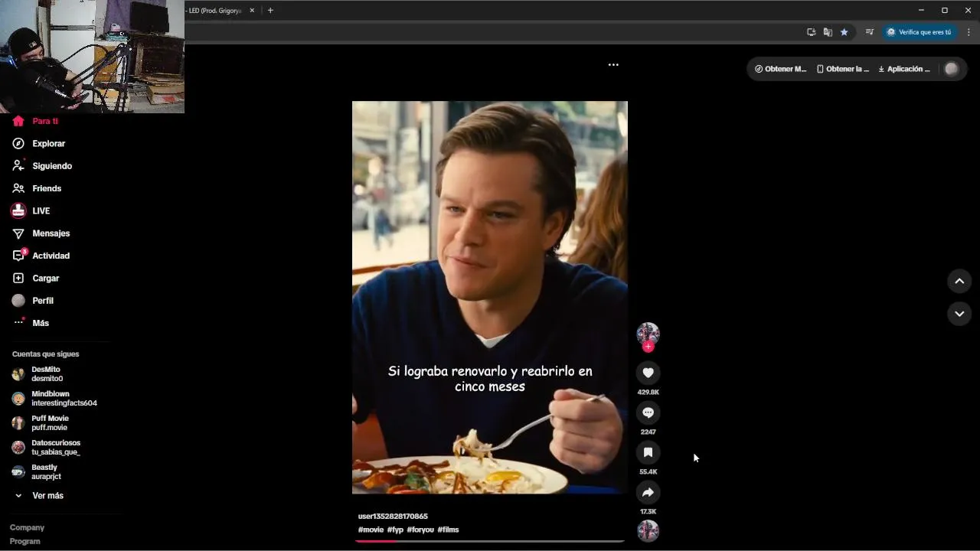Follow creator via red plus badge
Screen dimensions: 980x551
click(648, 347)
